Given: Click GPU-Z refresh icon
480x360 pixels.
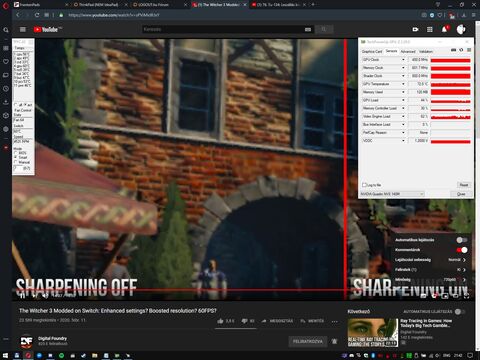Looking at the screenshot, I should click(x=461, y=50).
